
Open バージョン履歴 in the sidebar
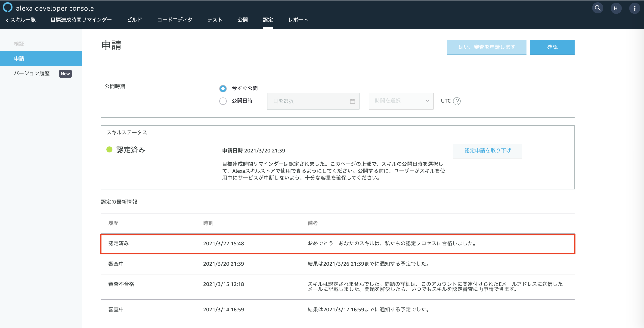[x=32, y=73]
